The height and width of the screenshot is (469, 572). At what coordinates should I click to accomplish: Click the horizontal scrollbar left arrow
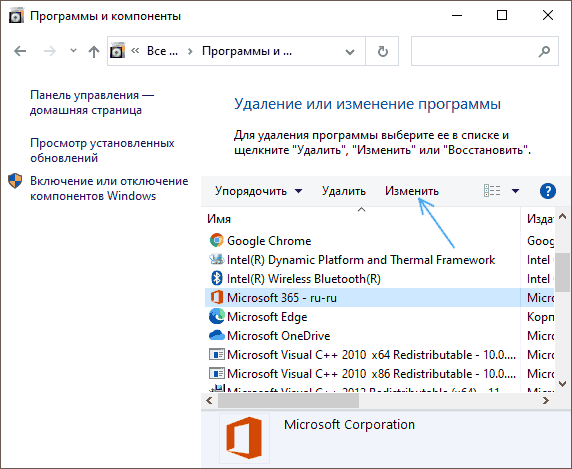pos(209,400)
